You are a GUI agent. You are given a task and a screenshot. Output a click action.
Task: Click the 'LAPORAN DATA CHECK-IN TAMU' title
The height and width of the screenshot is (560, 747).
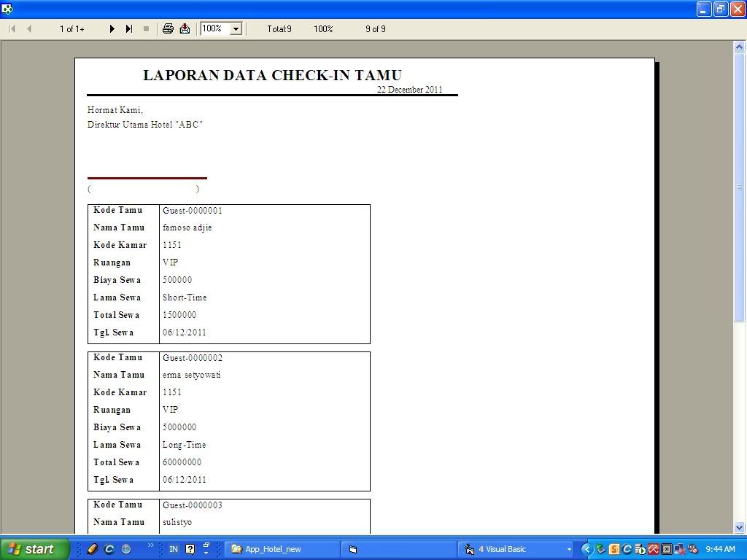click(x=273, y=75)
